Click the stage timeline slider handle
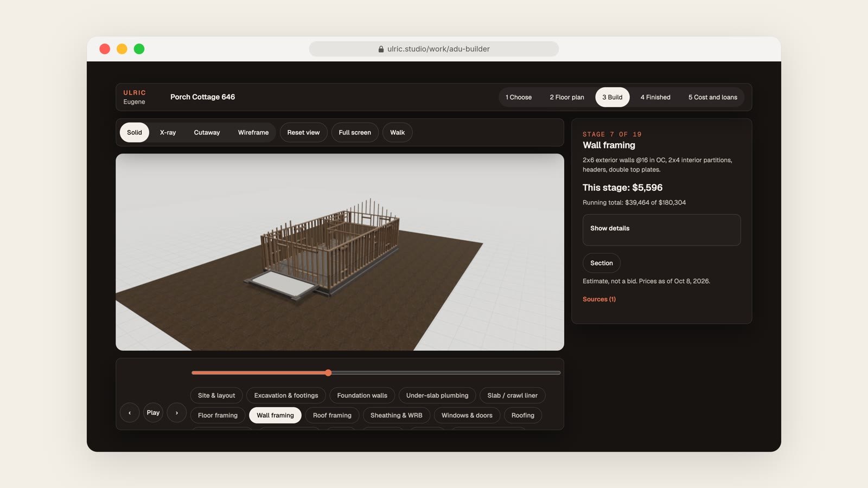 pyautogui.click(x=328, y=373)
